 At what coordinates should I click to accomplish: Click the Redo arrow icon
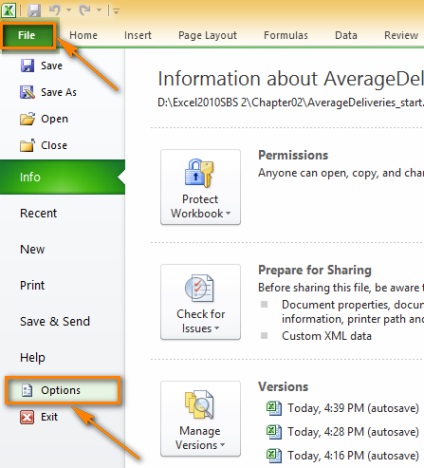click(x=85, y=10)
